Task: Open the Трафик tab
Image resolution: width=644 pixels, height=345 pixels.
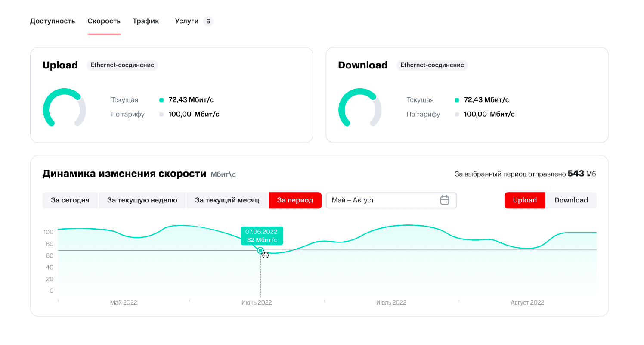Action: pyautogui.click(x=146, y=21)
